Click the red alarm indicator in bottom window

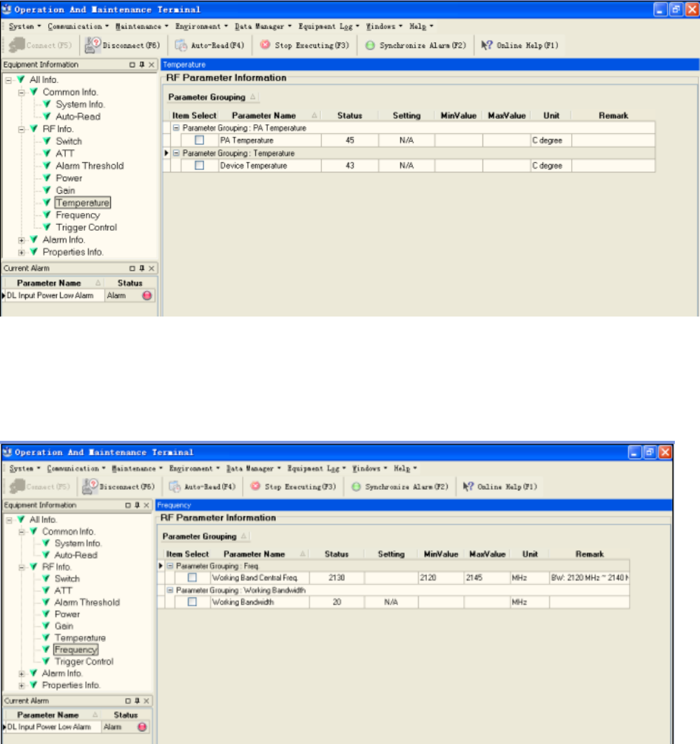coord(142,726)
